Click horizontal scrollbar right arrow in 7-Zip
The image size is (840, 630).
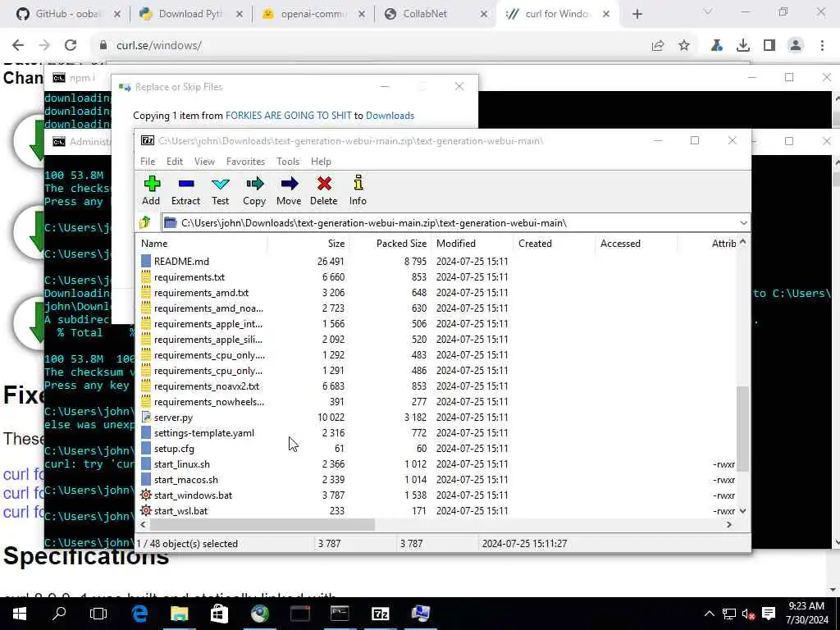729,524
